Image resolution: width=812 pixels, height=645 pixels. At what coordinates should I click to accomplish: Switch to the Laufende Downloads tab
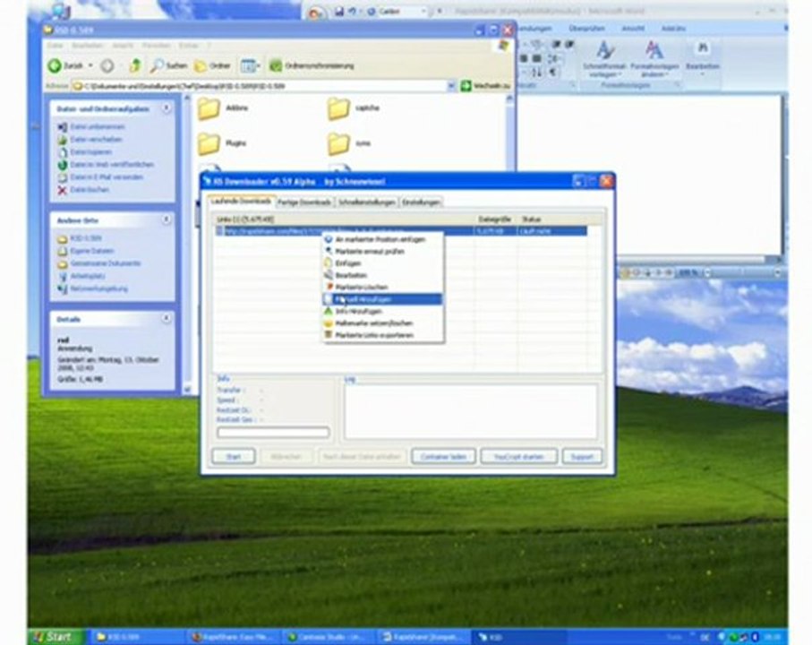pyautogui.click(x=241, y=201)
